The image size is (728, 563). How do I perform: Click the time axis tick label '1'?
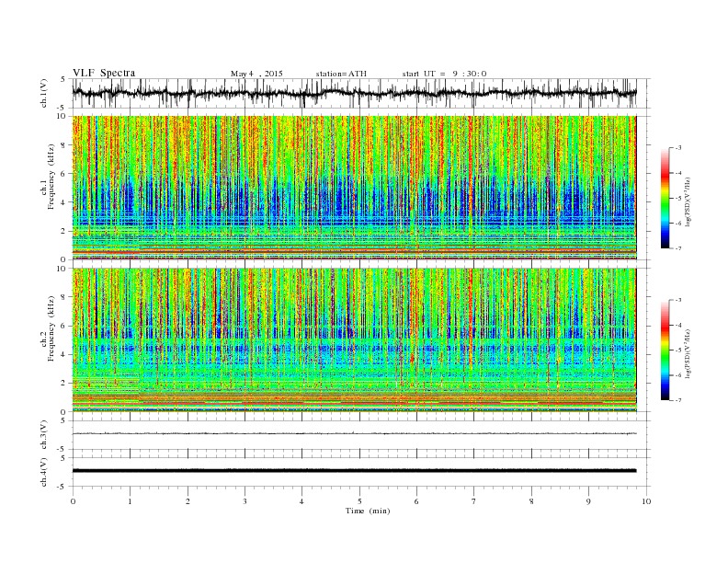click(x=130, y=501)
